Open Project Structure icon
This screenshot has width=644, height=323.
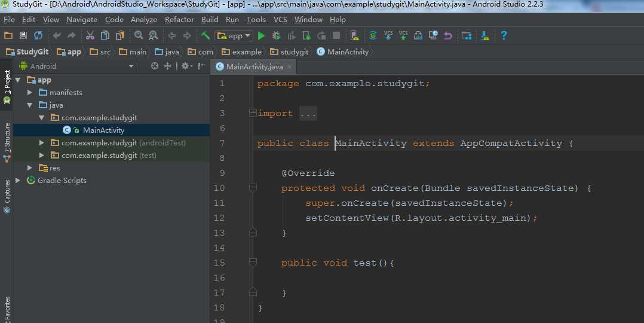click(467, 36)
